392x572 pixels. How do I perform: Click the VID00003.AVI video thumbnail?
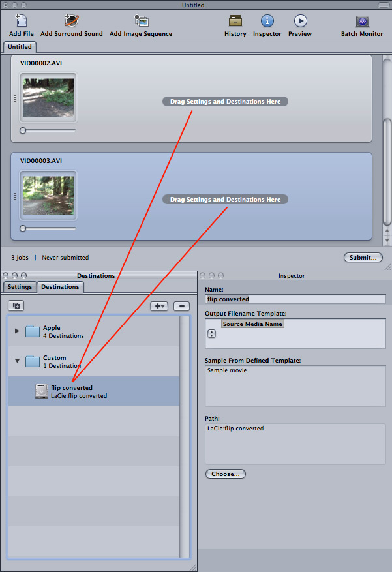coord(48,196)
